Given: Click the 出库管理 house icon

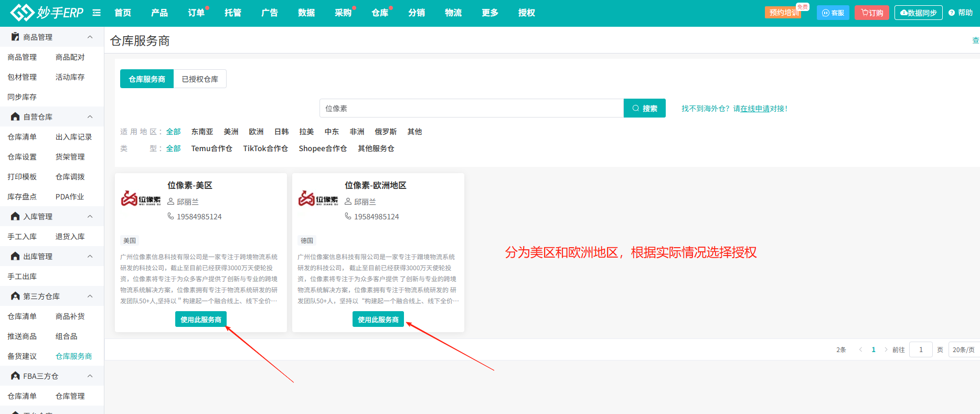Looking at the screenshot, I should click(15, 256).
